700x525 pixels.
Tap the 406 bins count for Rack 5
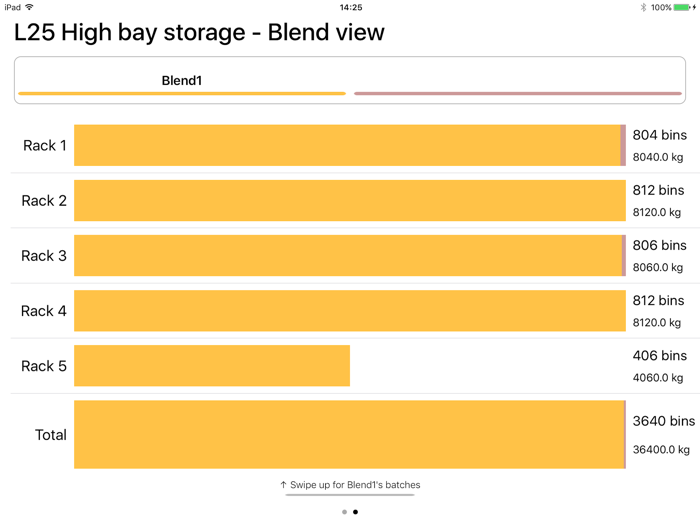click(659, 355)
